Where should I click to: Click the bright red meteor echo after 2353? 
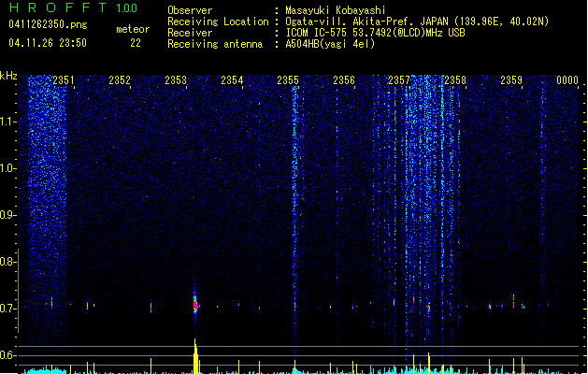(195, 304)
